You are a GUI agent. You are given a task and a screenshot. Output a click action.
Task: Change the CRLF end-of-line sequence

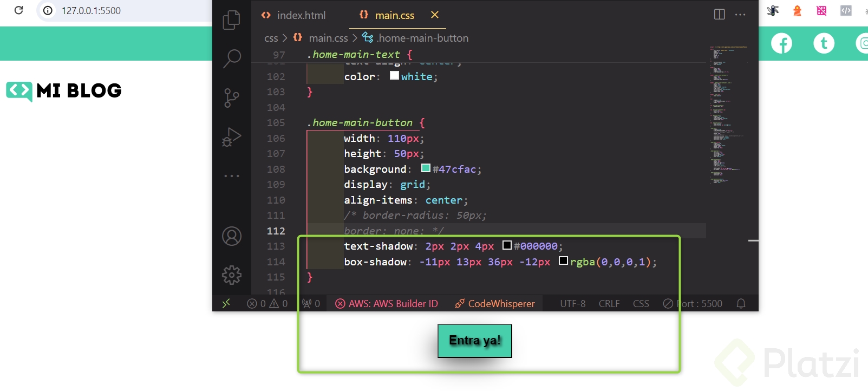click(x=609, y=303)
